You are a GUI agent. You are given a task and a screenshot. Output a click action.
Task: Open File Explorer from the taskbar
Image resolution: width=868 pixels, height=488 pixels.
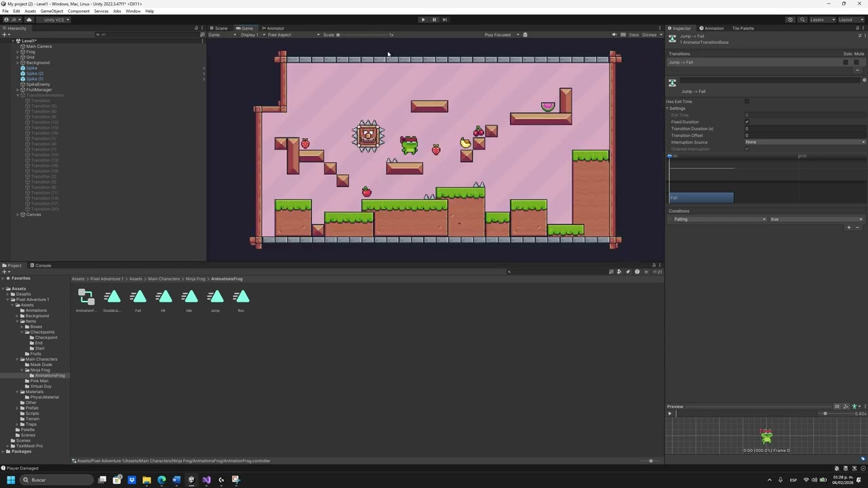click(x=146, y=480)
